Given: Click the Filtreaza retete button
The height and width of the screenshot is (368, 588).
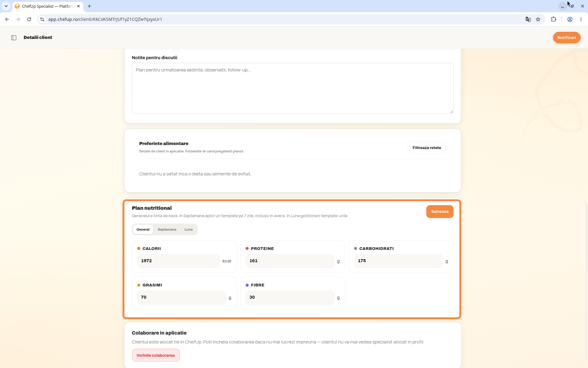Looking at the screenshot, I should point(427,148).
